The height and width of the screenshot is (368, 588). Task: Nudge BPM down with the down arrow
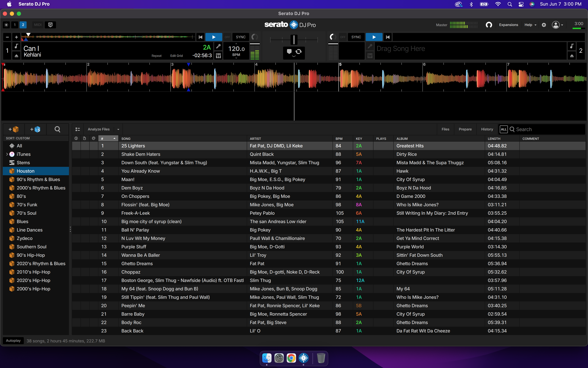click(236, 58)
